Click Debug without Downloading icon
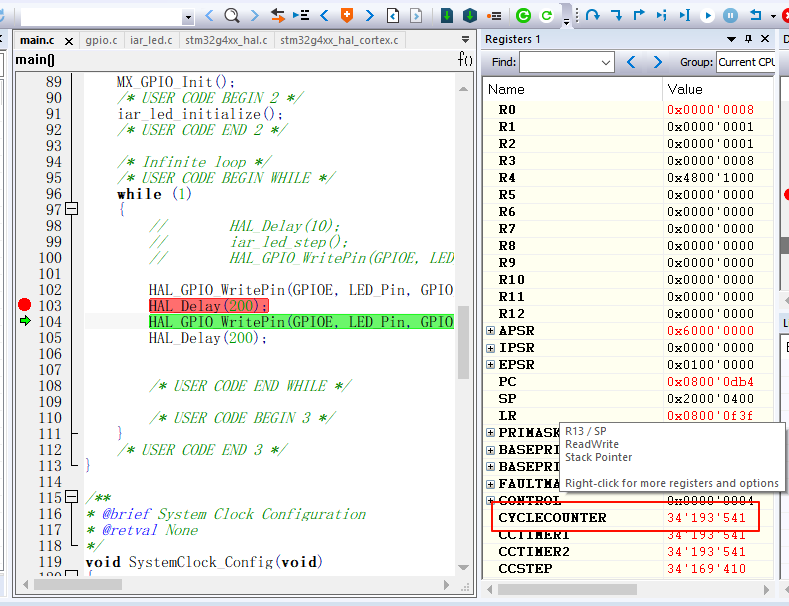789x606 pixels. pyautogui.click(x=469, y=16)
